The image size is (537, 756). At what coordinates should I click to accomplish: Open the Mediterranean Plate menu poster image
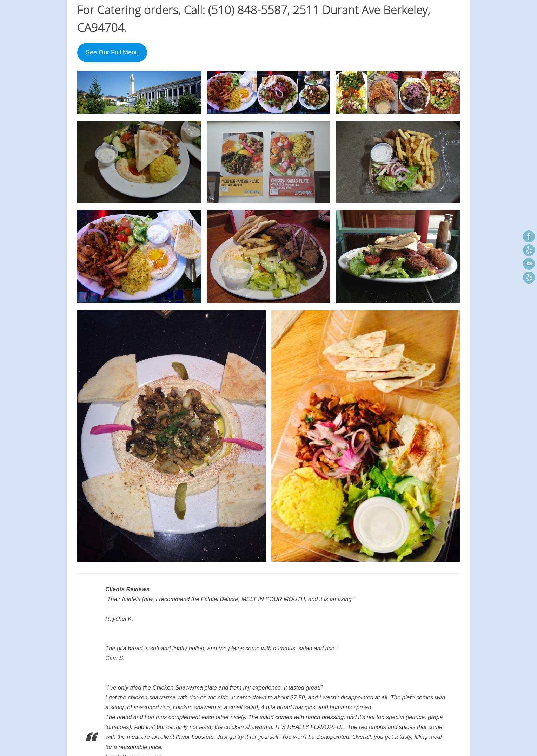click(268, 162)
